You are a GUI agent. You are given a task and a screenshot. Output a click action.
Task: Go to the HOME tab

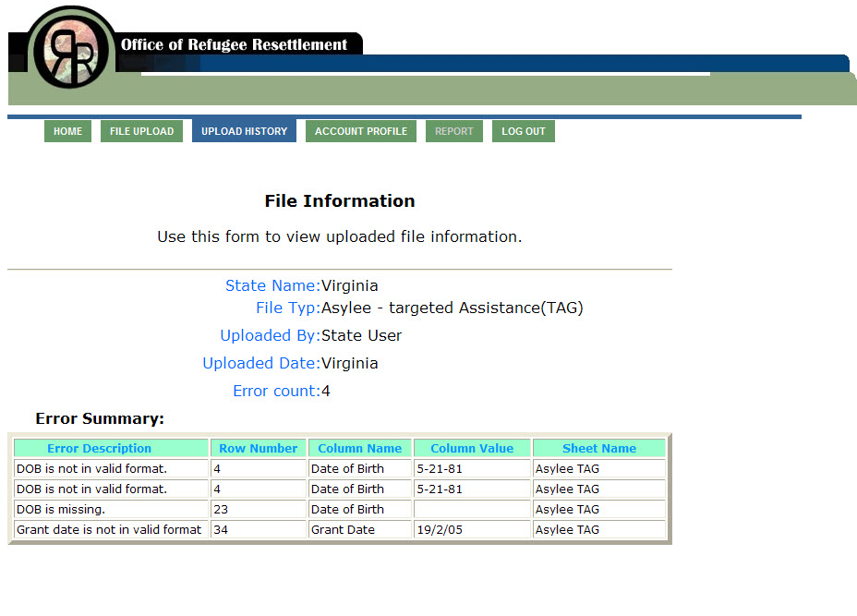coord(67,131)
